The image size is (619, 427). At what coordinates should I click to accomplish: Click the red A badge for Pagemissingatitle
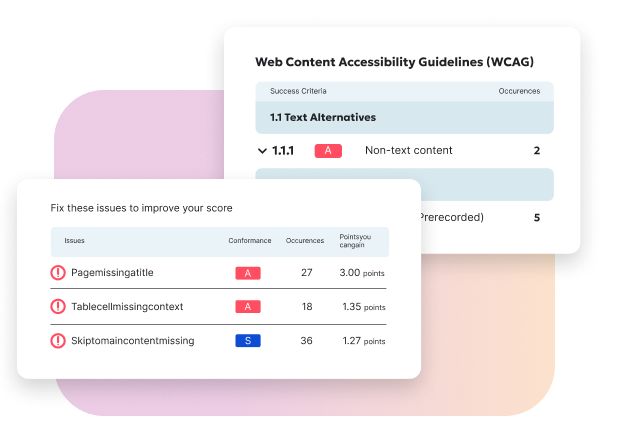[247, 273]
